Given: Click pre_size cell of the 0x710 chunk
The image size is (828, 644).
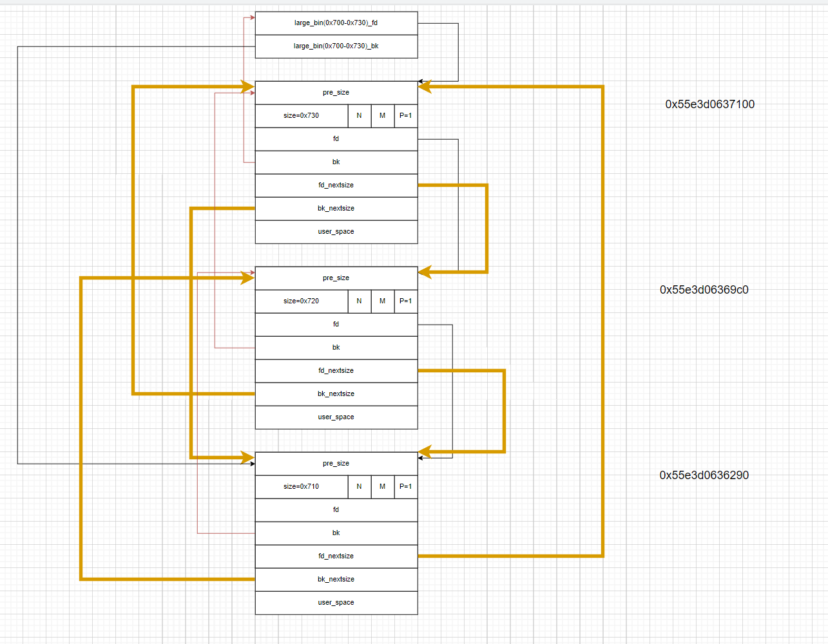Looking at the screenshot, I should coord(336,464).
